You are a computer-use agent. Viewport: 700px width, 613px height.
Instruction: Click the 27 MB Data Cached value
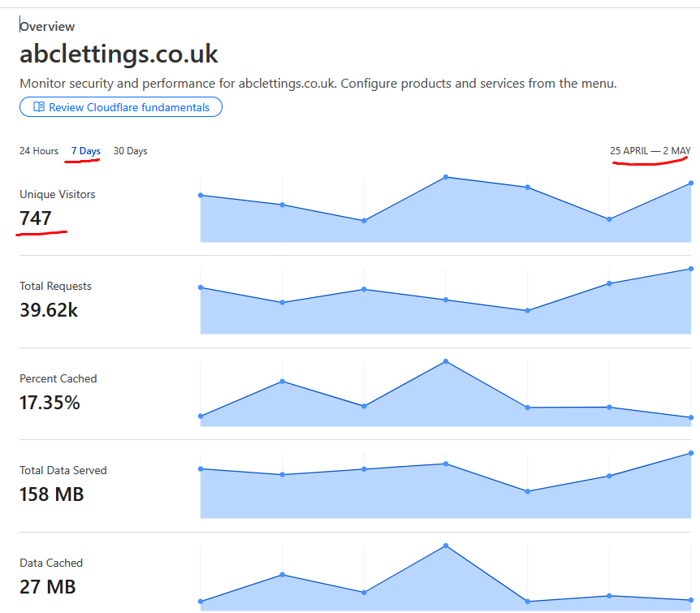(47, 586)
